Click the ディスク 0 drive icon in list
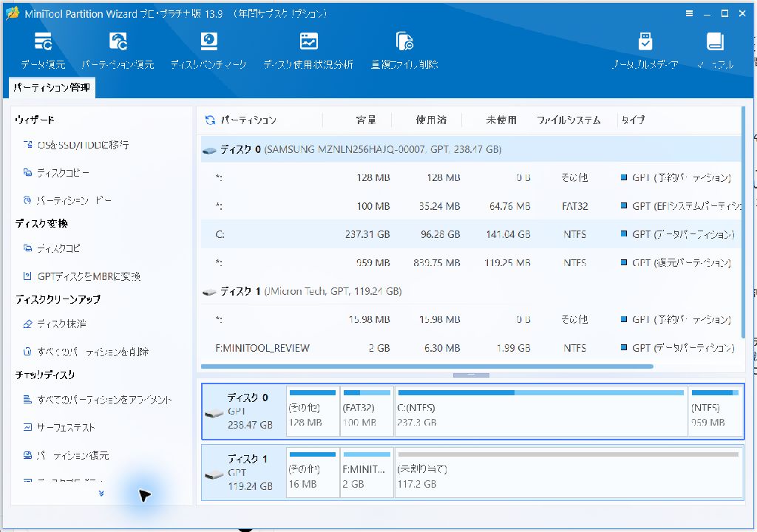The height and width of the screenshot is (532, 757). click(209, 151)
